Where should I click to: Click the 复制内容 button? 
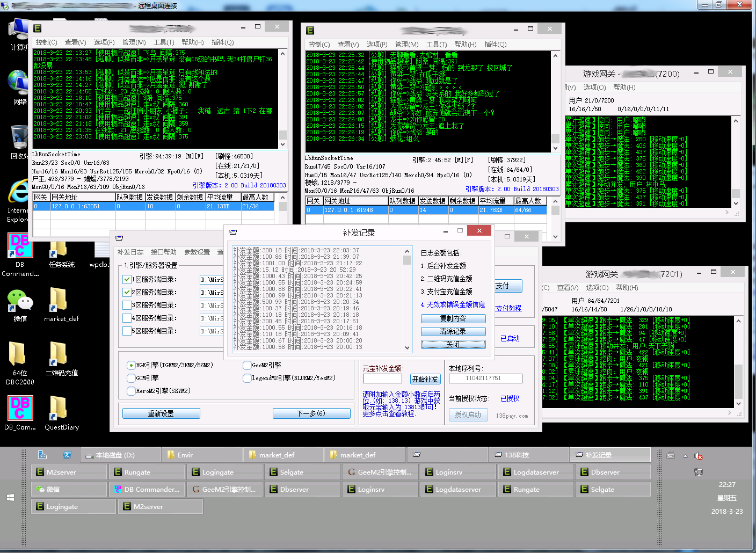(453, 318)
